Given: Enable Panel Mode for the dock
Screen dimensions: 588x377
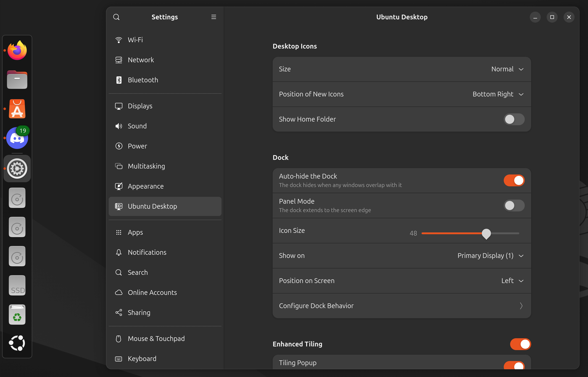Looking at the screenshot, I should click(x=514, y=205).
